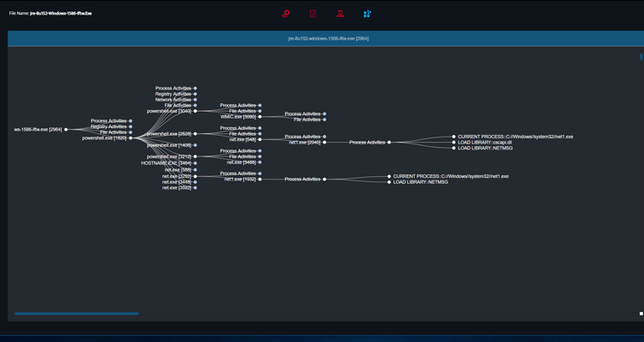Screen dimensions: 644x342
Task: Expand topmost Process Activities of powershell.exe [1620]
Action: click(195, 88)
